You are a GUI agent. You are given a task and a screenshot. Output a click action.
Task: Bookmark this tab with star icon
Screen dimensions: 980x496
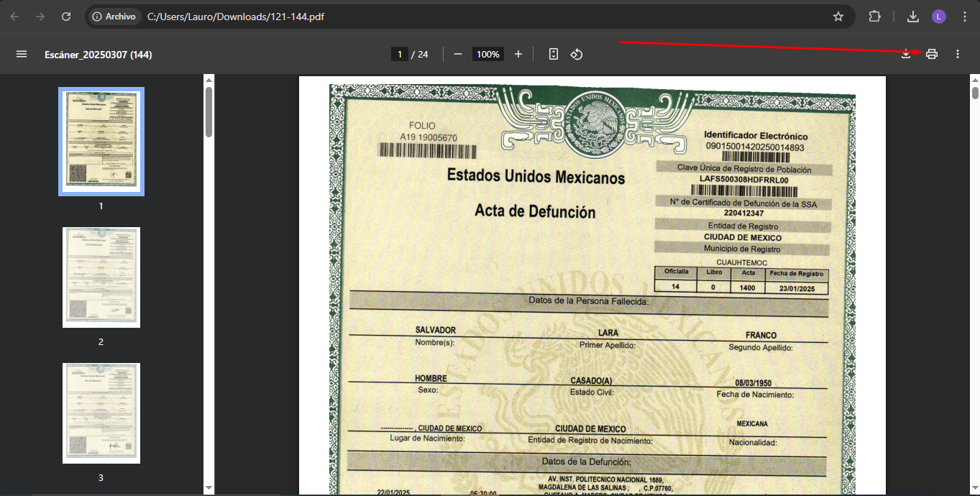(838, 17)
